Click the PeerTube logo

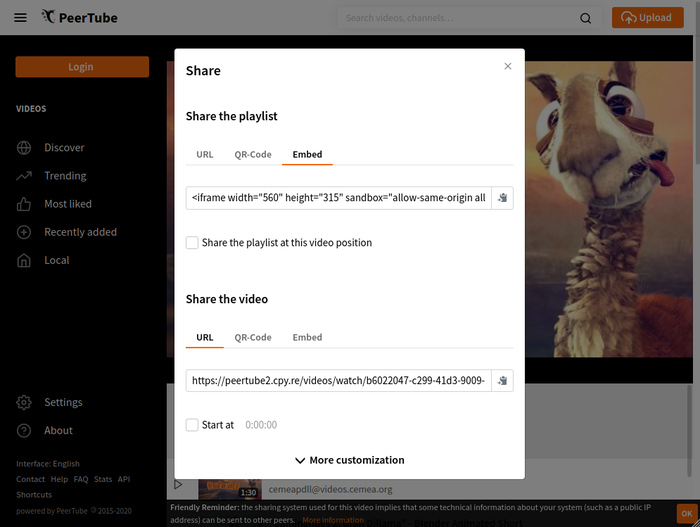tap(79, 17)
